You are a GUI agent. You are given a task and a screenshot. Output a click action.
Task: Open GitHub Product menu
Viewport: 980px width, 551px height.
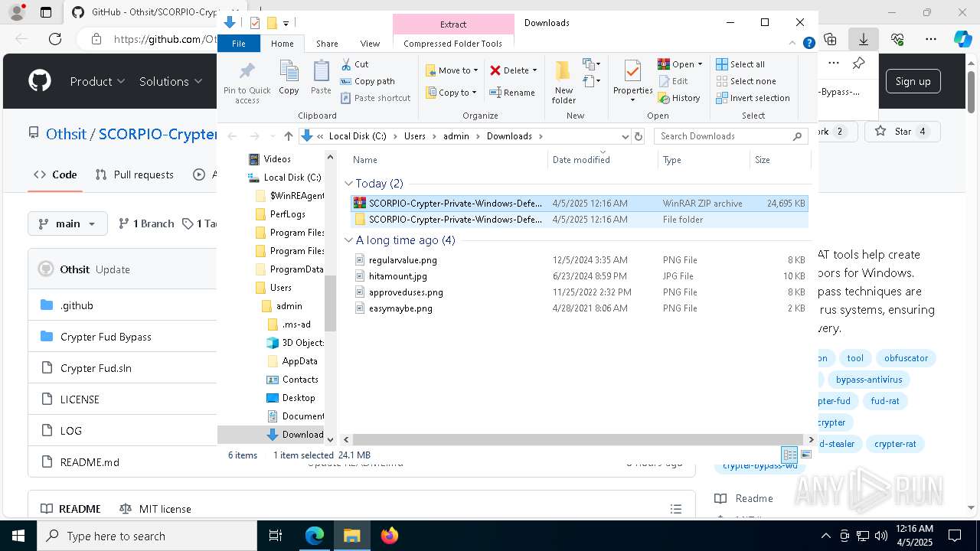click(97, 81)
